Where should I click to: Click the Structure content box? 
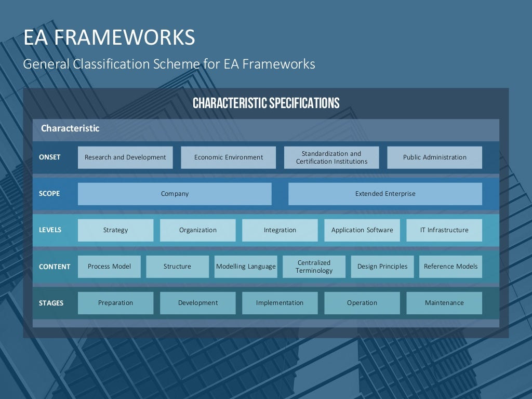pos(178,267)
